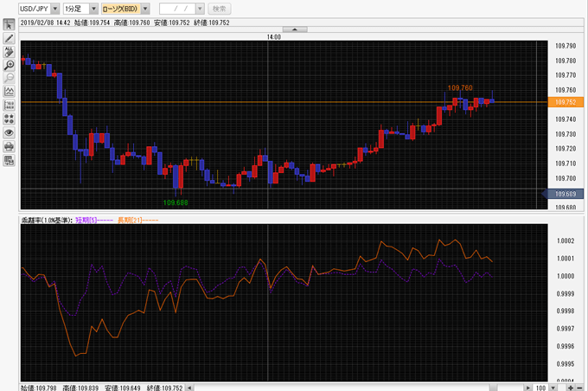The image size is (588, 391).
Task: Select the cursor pointer tool
Action: pyautogui.click(x=9, y=25)
